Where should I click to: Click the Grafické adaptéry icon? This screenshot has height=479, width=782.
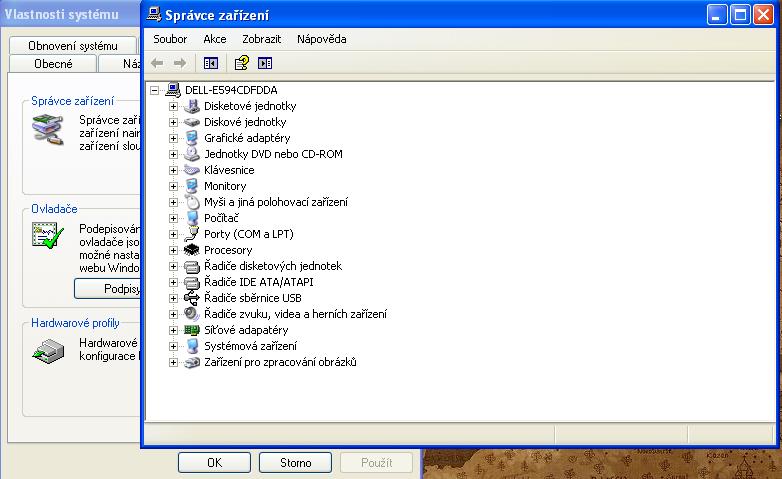tap(192, 138)
